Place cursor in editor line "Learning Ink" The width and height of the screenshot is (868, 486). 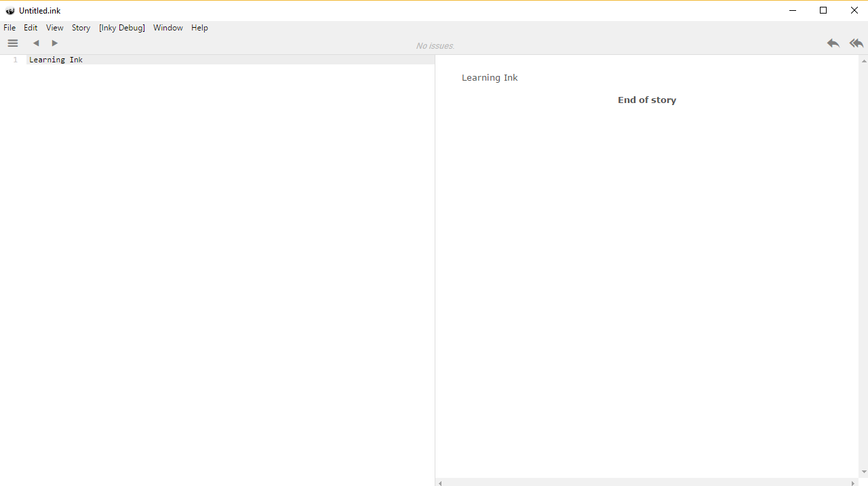point(56,60)
